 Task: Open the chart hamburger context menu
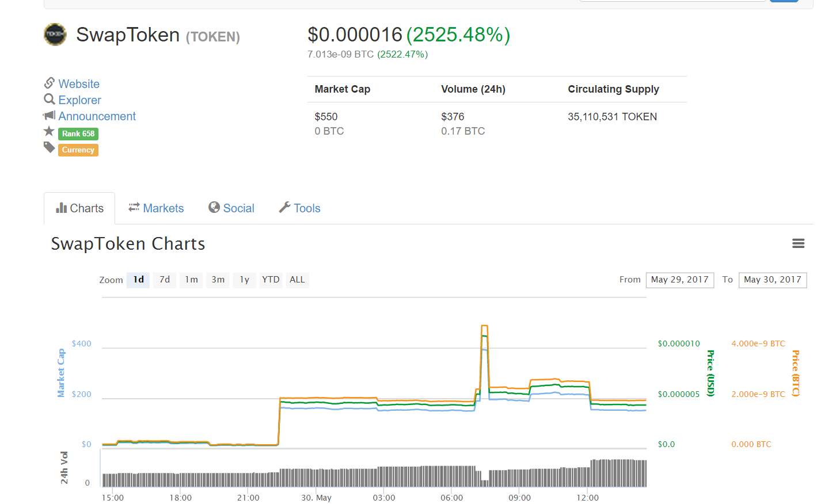point(798,243)
